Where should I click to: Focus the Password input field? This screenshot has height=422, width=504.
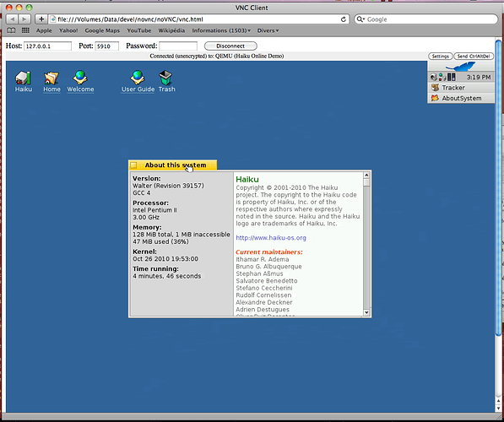click(178, 46)
